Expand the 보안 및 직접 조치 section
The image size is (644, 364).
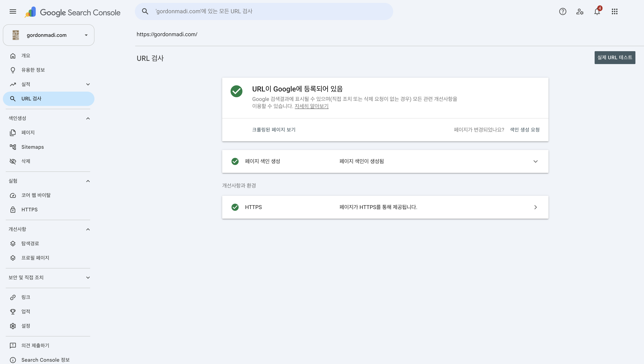click(88, 278)
